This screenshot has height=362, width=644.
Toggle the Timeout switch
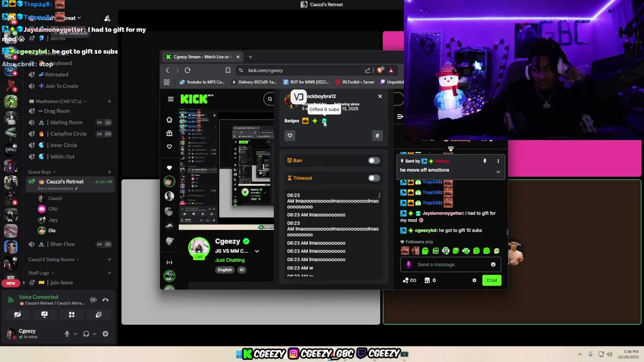373,178
